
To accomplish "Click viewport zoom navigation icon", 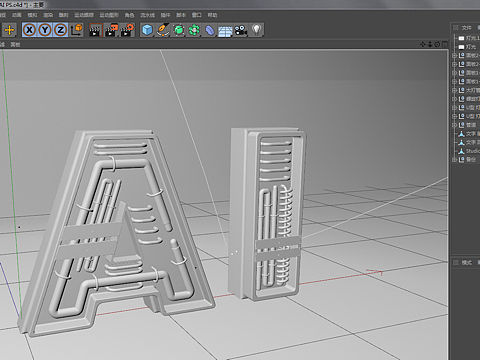I will pyautogui.click(x=430, y=44).
